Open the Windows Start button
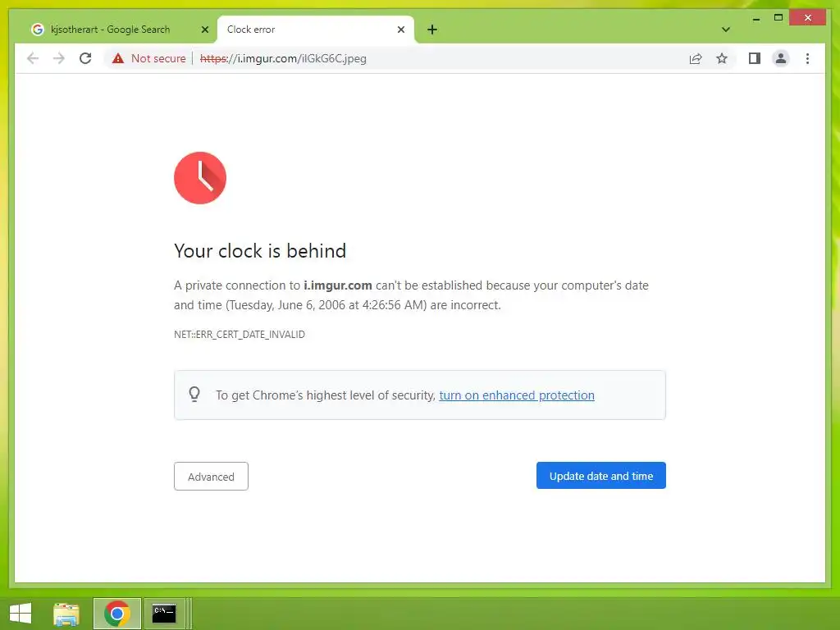 point(21,614)
